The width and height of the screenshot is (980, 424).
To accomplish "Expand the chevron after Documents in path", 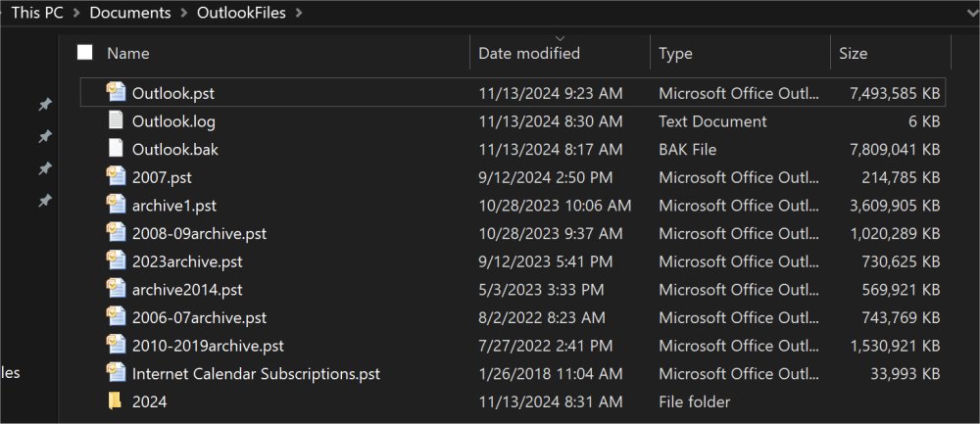I will coord(184,13).
